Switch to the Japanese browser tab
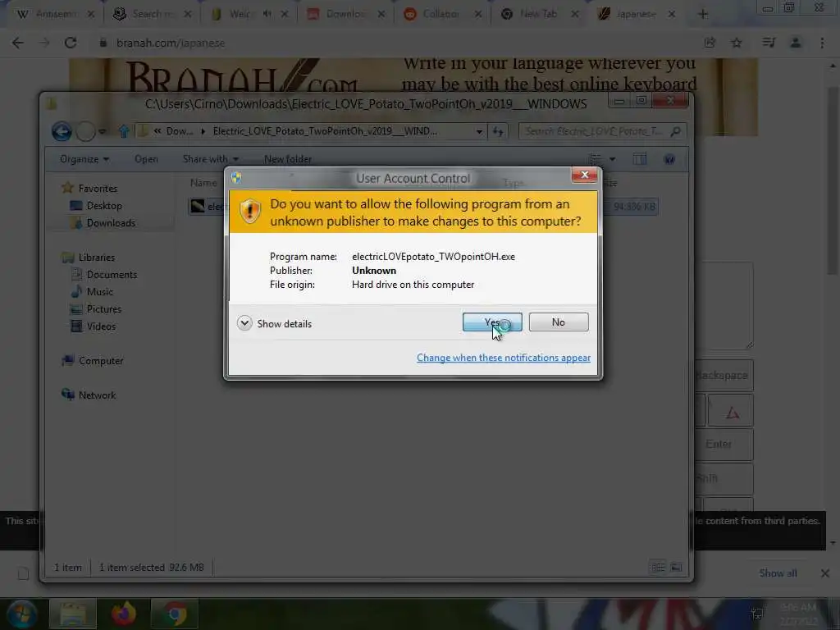The height and width of the screenshot is (630, 840). coord(636,14)
